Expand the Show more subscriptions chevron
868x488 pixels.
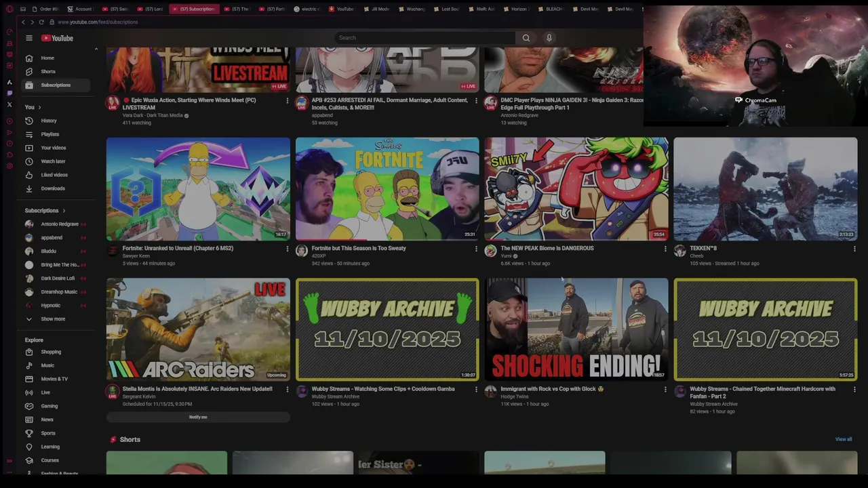click(28, 319)
